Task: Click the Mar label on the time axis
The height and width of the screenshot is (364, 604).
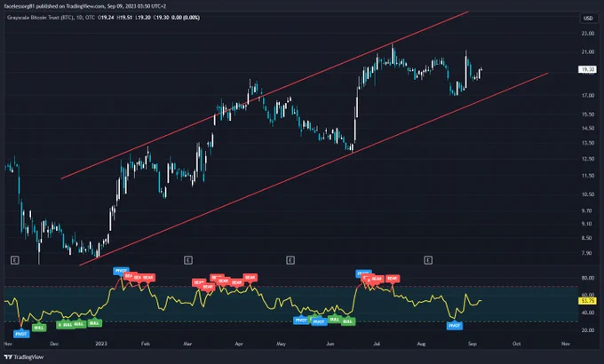Action: (187, 344)
